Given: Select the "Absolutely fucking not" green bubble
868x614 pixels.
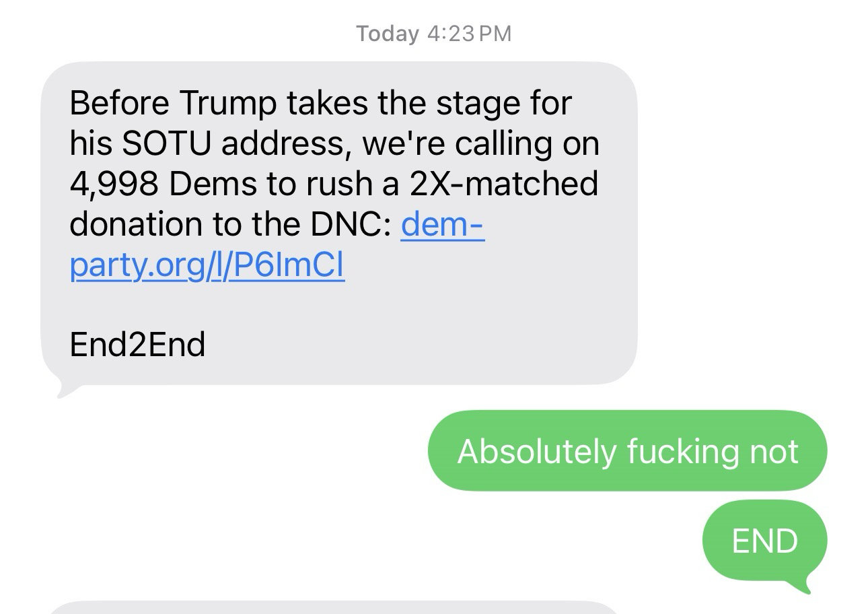Looking at the screenshot, I should click(x=627, y=450).
